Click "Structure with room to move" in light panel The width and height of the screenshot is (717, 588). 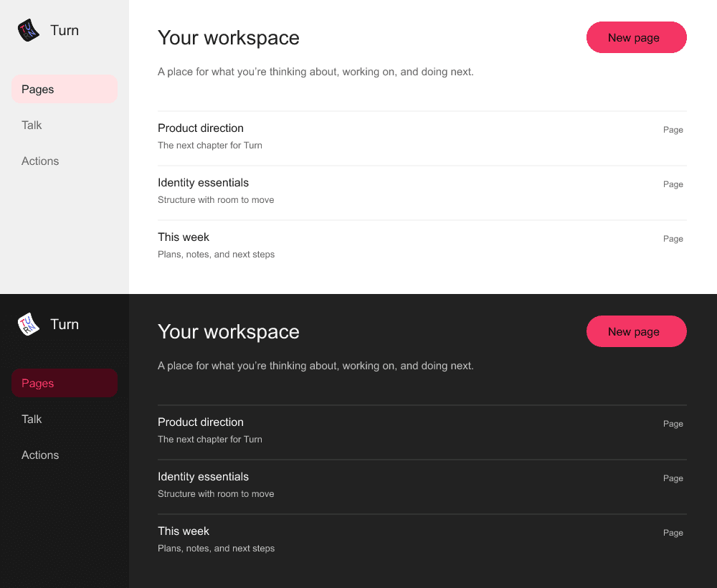pyautogui.click(x=216, y=200)
